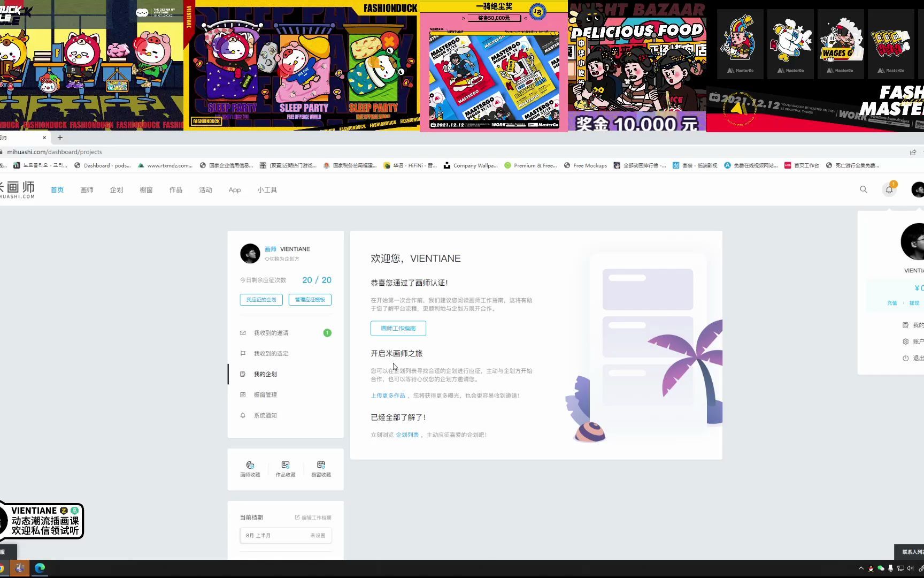Open the QQ penguin icon in the system tray
Viewport: 924px width, 578px height.
coord(871,568)
